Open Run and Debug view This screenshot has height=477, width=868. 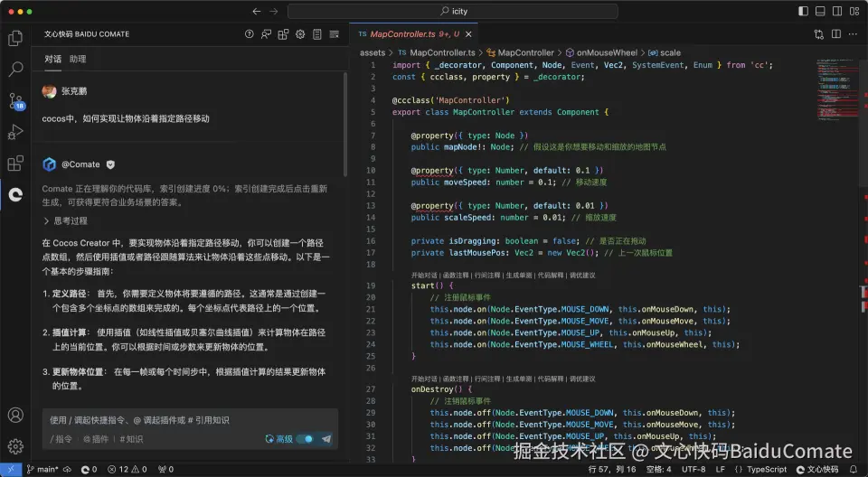(x=15, y=132)
